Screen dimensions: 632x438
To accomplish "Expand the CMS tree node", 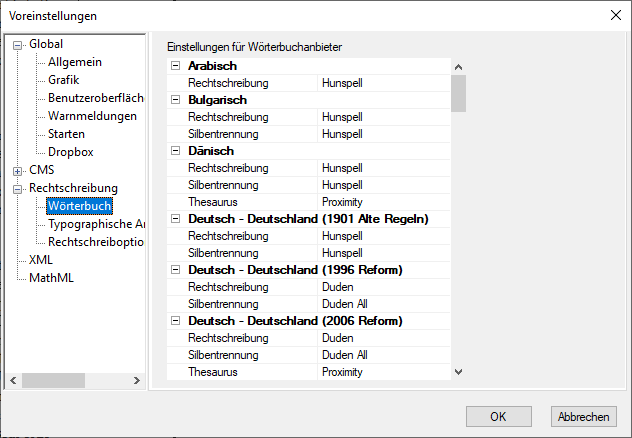I will click(x=17, y=170).
